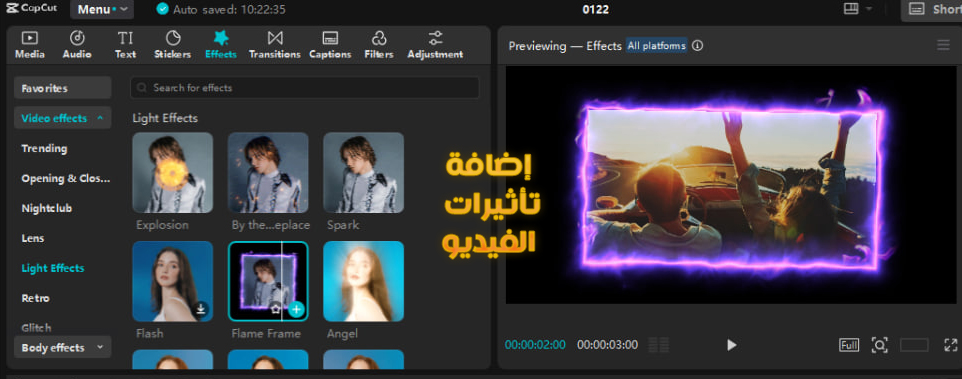
Task: Select the Explosion effect thumbnail
Action: coord(172,172)
